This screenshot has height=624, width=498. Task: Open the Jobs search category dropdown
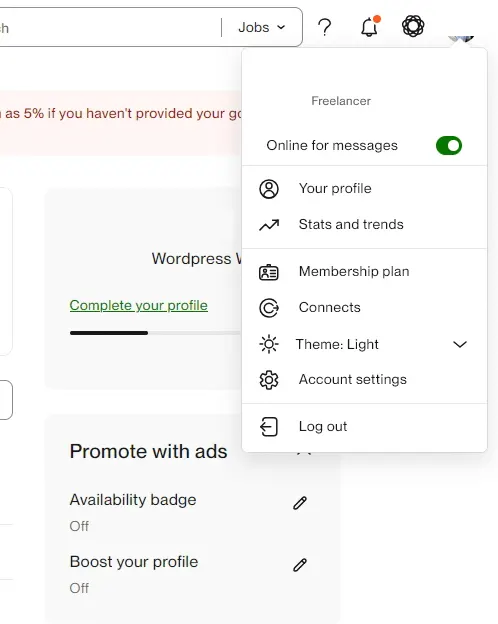[262, 27]
